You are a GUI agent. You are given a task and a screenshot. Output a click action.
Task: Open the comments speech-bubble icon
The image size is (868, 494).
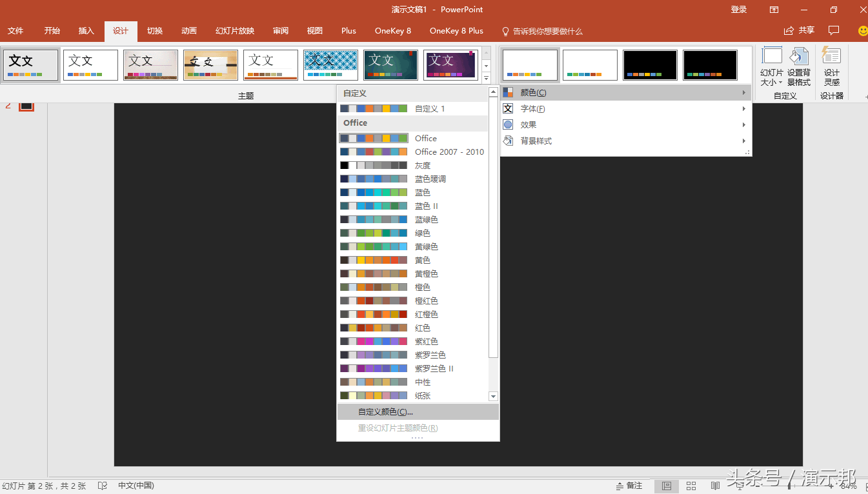tap(834, 30)
